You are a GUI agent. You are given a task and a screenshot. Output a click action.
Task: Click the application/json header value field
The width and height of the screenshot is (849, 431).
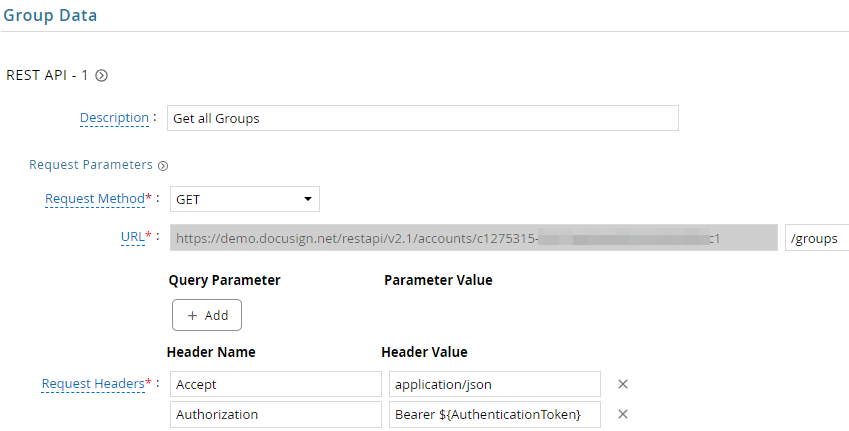(495, 384)
